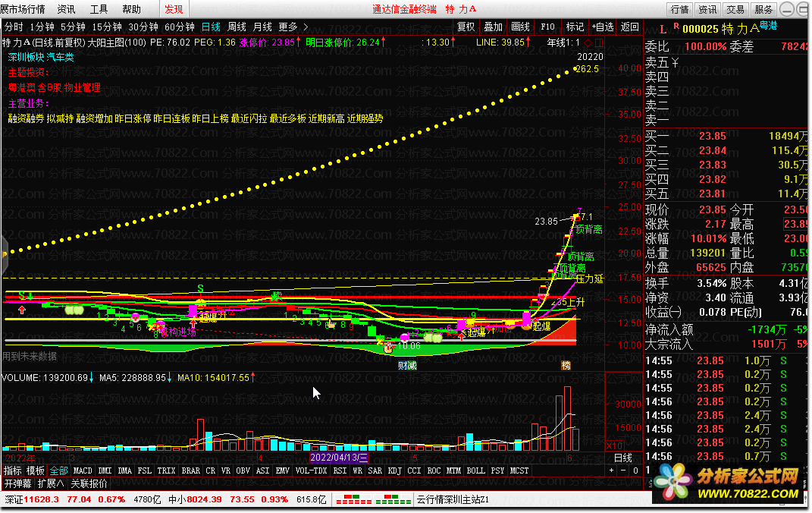The width and height of the screenshot is (812, 513).
Task: Select the KDJ indicator
Action: pyautogui.click(x=394, y=471)
